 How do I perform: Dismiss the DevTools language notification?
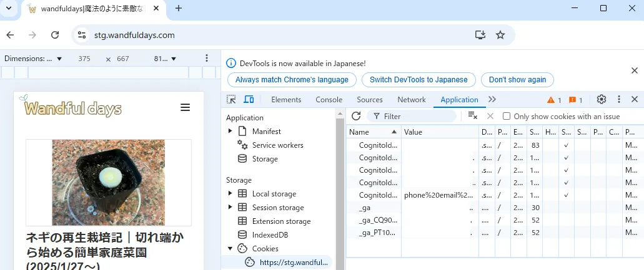tap(635, 71)
